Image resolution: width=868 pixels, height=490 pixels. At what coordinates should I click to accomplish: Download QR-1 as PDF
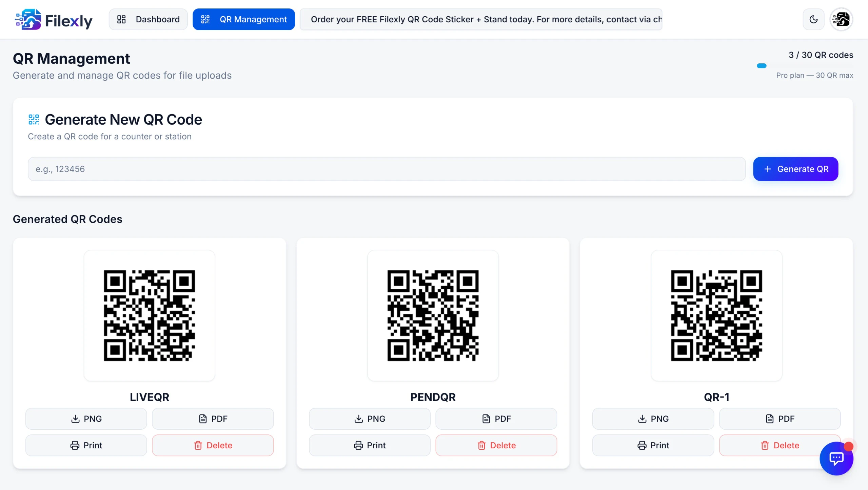[x=780, y=418]
